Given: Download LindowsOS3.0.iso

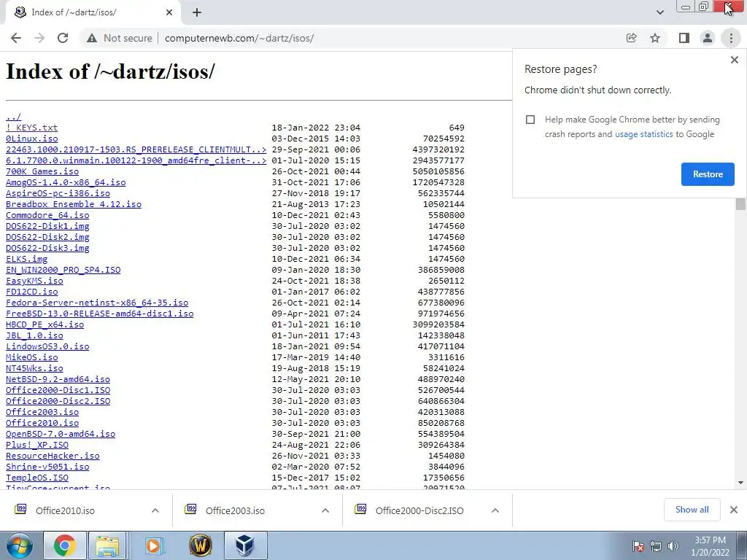Looking at the screenshot, I should click(x=47, y=346).
